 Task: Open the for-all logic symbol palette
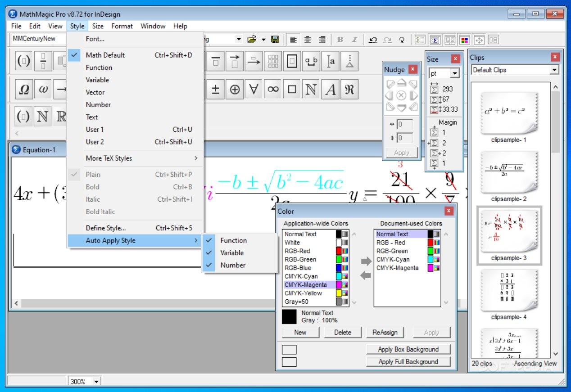(x=254, y=89)
